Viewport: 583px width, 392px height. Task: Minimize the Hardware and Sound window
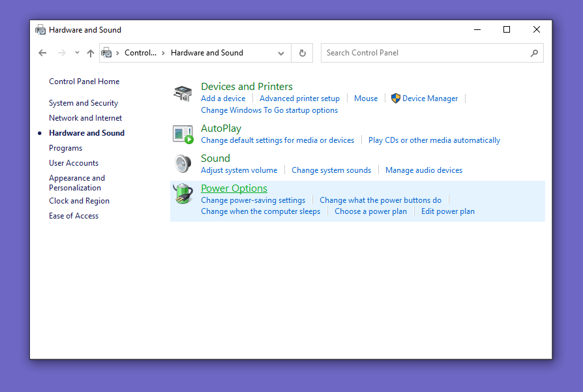(477, 29)
